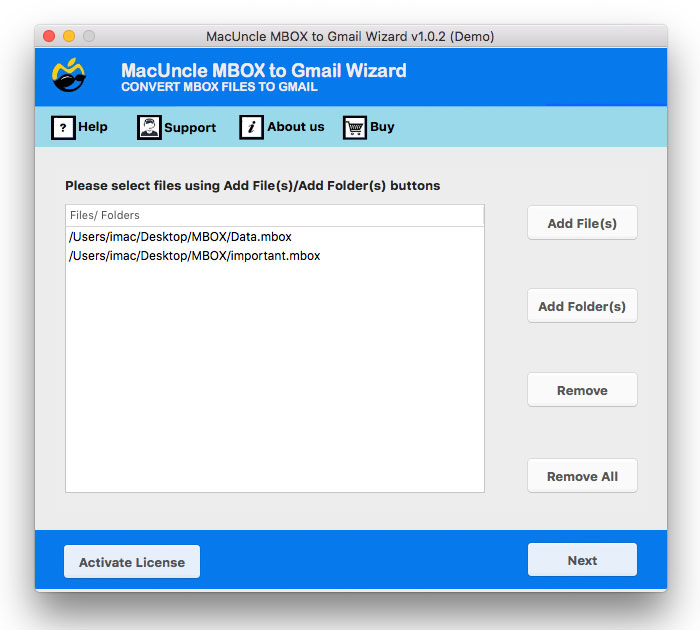This screenshot has width=700, height=630.
Task: Proceed with the Next button
Action: [582, 560]
